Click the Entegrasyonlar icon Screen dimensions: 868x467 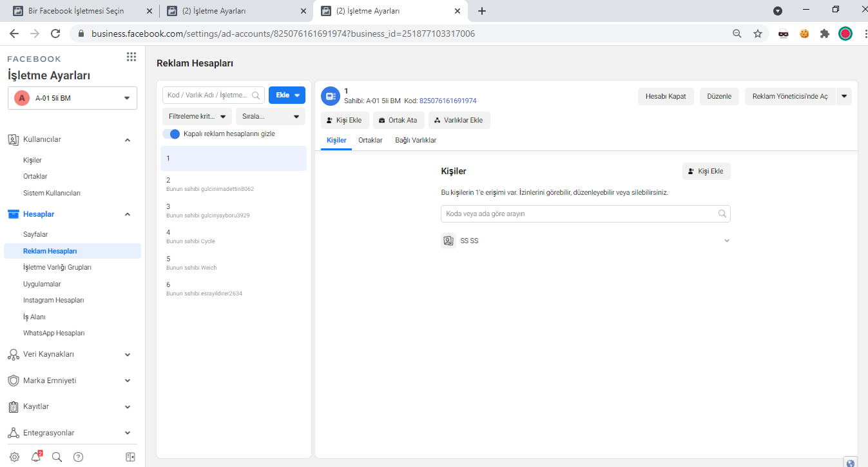coord(13,433)
